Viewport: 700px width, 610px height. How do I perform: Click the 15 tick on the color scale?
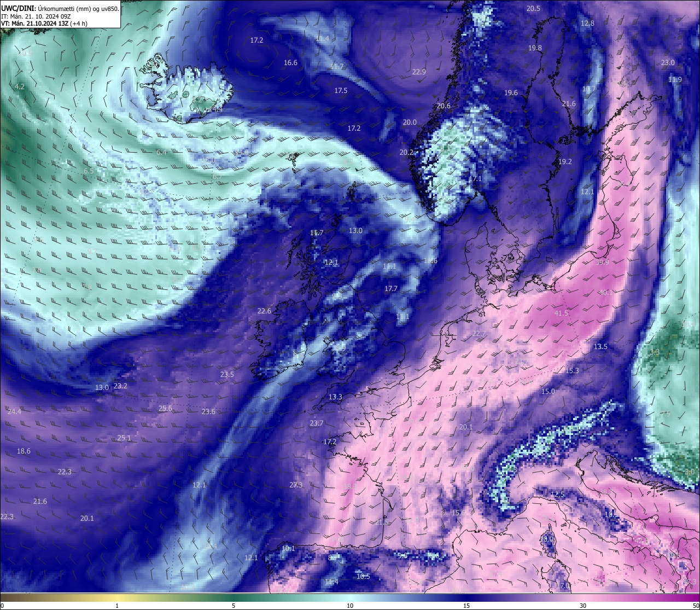click(x=466, y=606)
